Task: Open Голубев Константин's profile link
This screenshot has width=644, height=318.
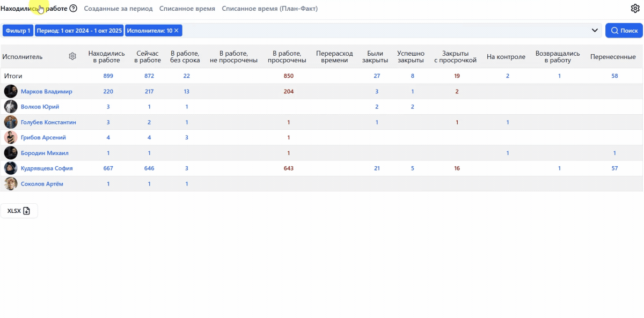Action: click(48, 122)
